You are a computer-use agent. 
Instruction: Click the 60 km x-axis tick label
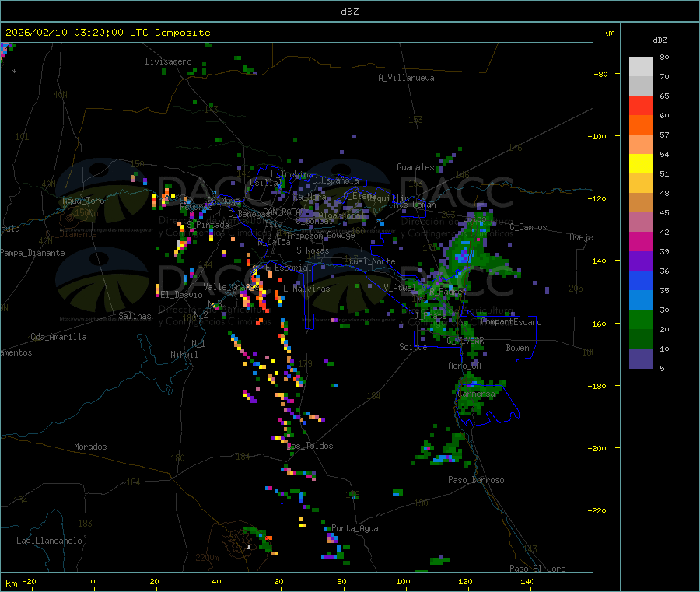pyautogui.click(x=278, y=581)
